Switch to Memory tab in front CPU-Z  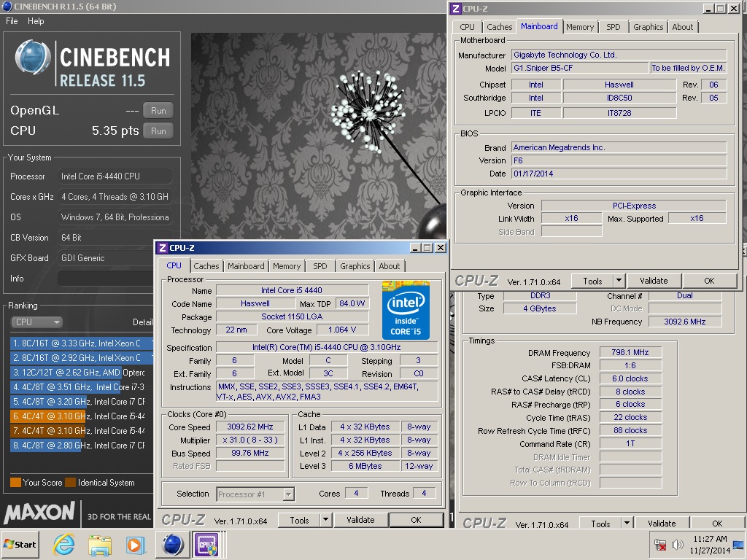coord(287,266)
